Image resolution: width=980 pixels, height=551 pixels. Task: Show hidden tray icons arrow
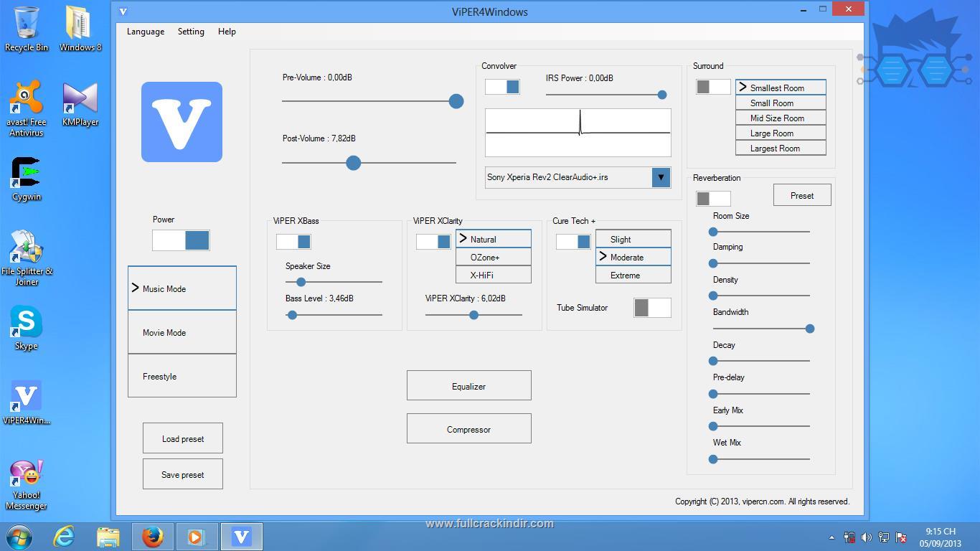tap(831, 537)
